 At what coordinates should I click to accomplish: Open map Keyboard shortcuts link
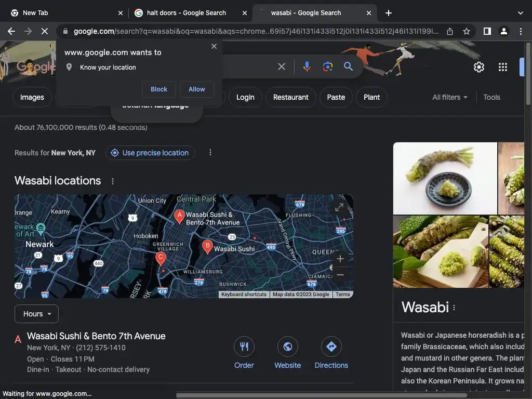point(244,295)
